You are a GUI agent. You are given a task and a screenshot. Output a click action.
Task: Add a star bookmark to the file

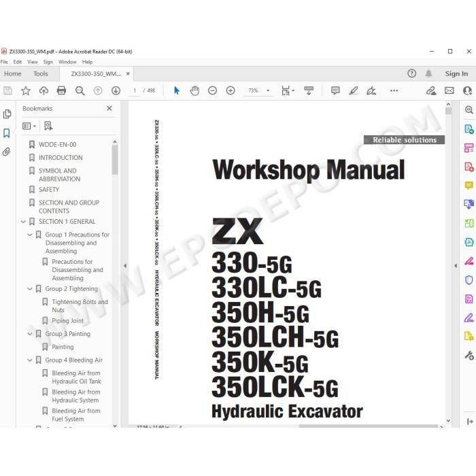tap(26, 90)
